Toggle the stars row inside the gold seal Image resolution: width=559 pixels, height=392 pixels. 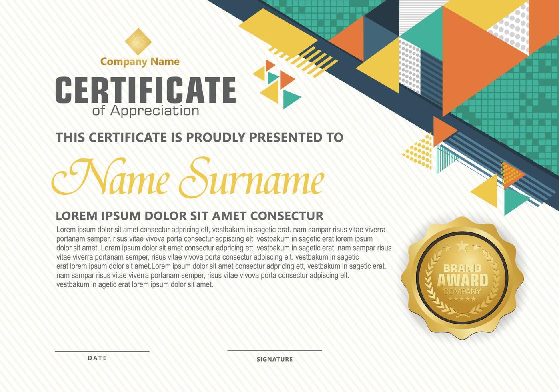click(x=462, y=246)
